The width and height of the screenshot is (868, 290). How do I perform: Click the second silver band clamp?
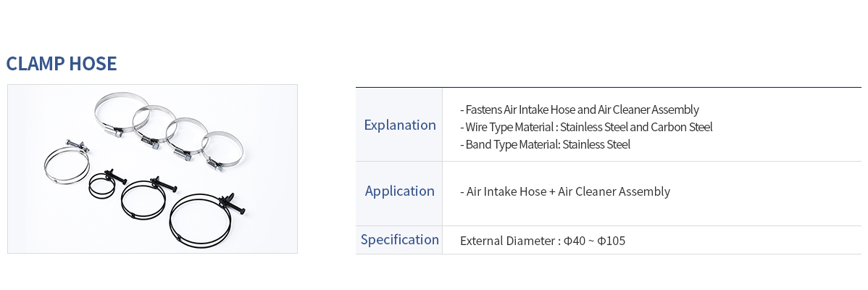point(154,126)
